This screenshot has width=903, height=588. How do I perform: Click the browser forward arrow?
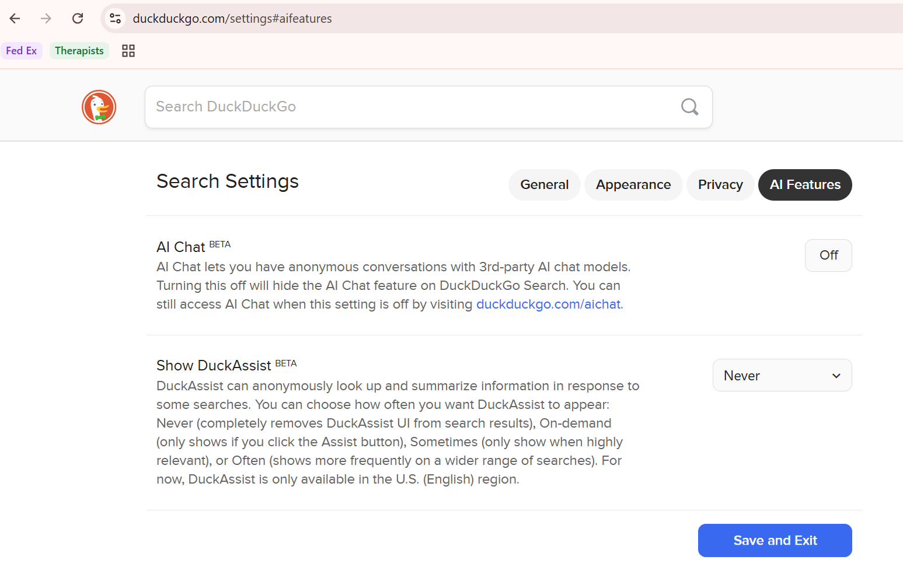coord(46,19)
